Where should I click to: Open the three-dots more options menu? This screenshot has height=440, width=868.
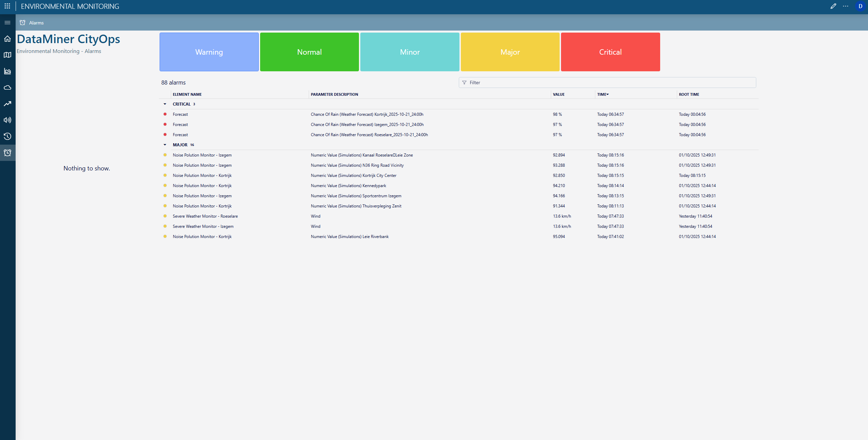(846, 6)
